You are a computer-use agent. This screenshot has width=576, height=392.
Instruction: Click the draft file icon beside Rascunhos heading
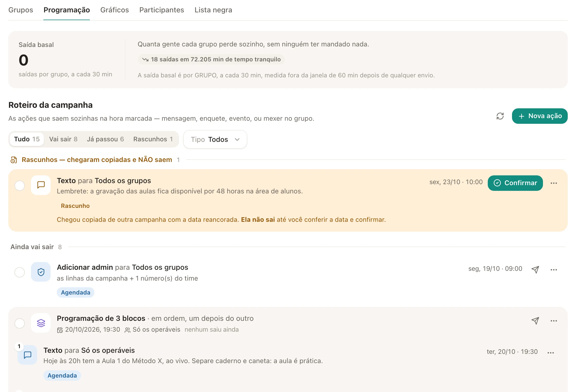coord(14,160)
